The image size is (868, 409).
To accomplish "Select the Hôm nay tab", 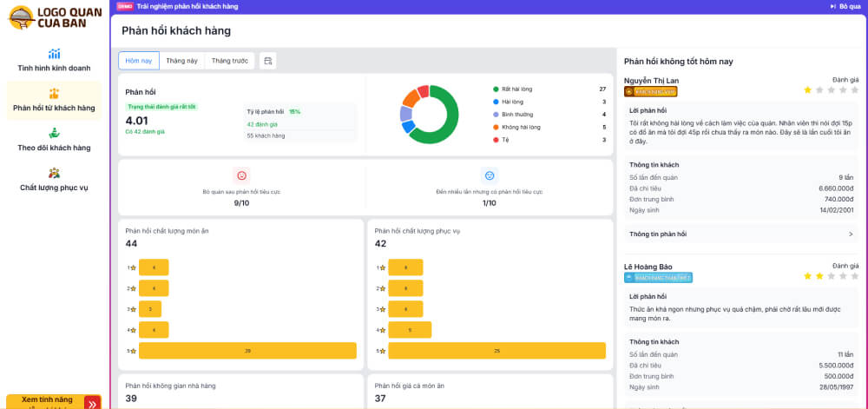I will tap(139, 61).
